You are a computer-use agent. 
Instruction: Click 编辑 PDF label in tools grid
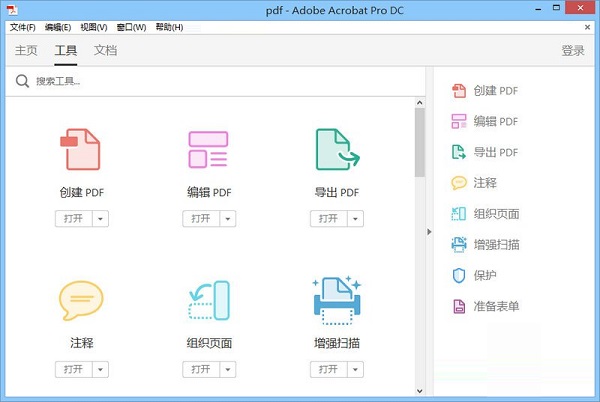tap(209, 192)
